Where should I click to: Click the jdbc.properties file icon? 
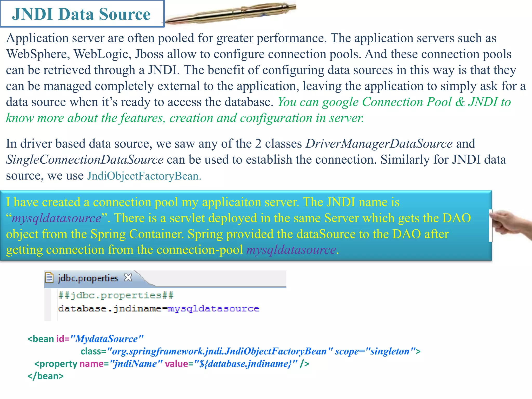click(x=49, y=277)
